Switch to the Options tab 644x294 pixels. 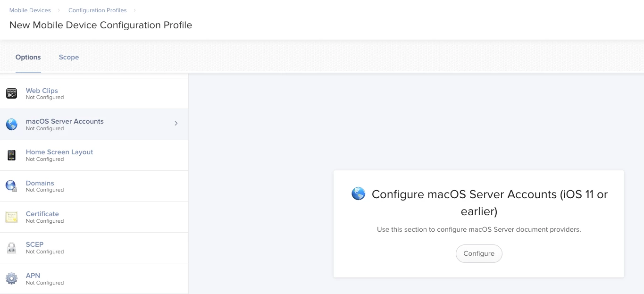click(x=28, y=57)
